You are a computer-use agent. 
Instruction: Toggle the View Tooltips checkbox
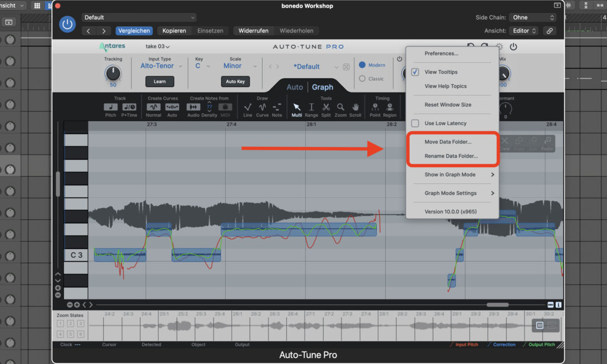[415, 72]
